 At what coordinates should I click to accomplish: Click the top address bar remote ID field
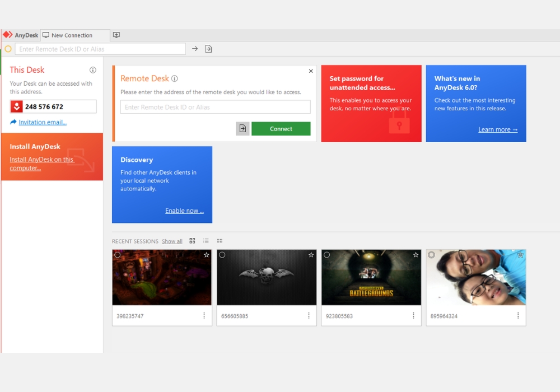point(100,49)
